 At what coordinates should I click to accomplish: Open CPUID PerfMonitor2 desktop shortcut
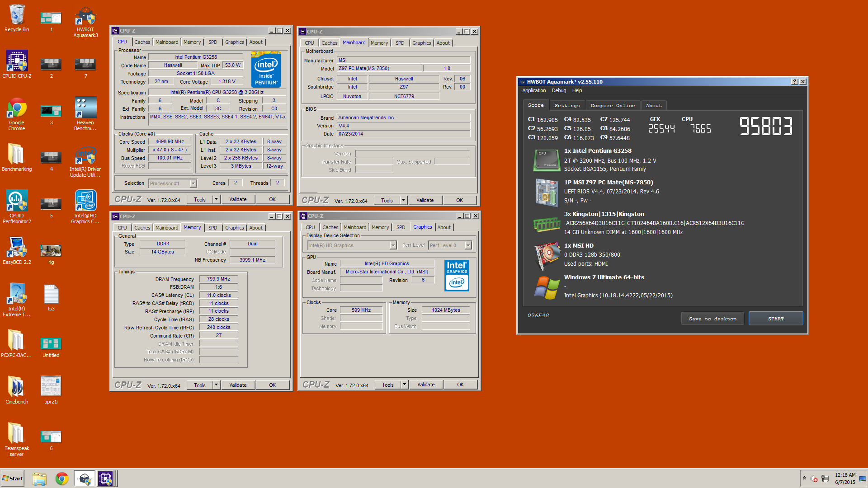point(17,207)
